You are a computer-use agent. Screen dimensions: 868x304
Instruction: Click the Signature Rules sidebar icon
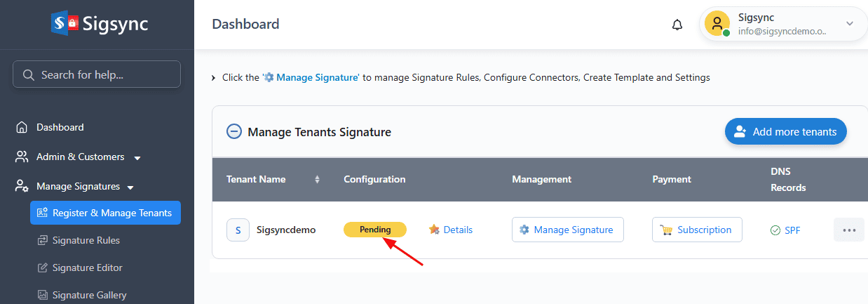coord(43,240)
